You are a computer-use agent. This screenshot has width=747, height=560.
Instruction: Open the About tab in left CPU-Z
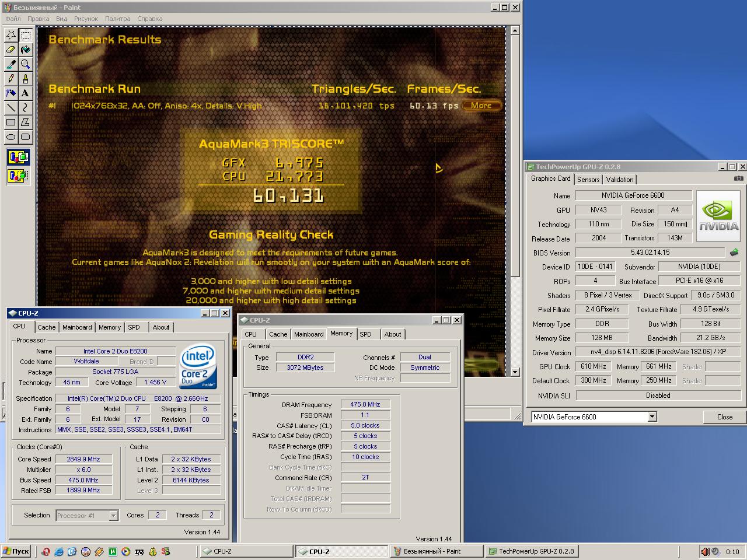coord(161,327)
